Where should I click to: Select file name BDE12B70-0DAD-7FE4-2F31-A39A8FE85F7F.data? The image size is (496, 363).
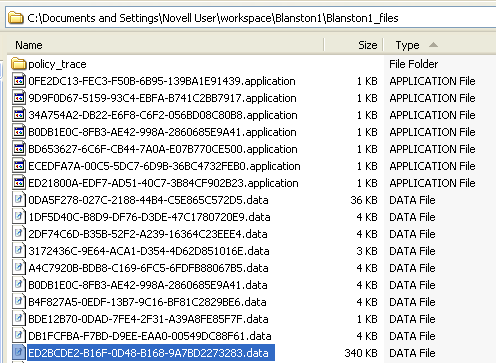click(x=148, y=319)
